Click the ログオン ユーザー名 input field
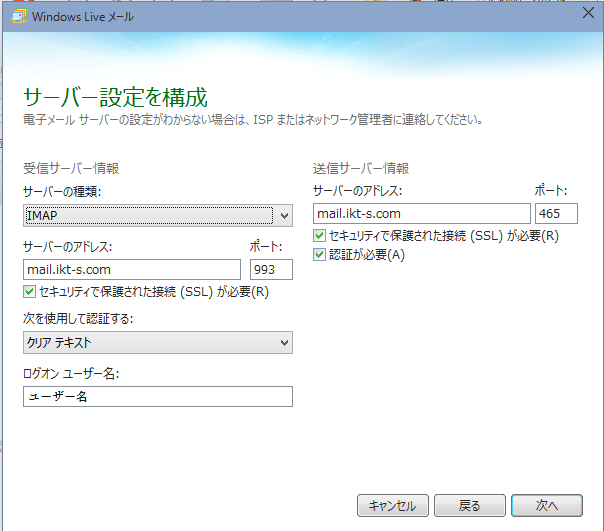 tap(158, 397)
